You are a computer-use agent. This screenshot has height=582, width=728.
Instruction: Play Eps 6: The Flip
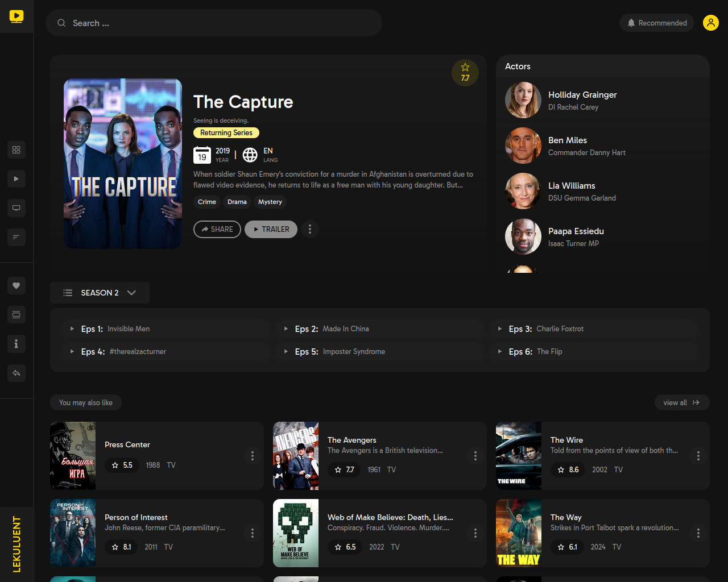pyautogui.click(x=593, y=351)
